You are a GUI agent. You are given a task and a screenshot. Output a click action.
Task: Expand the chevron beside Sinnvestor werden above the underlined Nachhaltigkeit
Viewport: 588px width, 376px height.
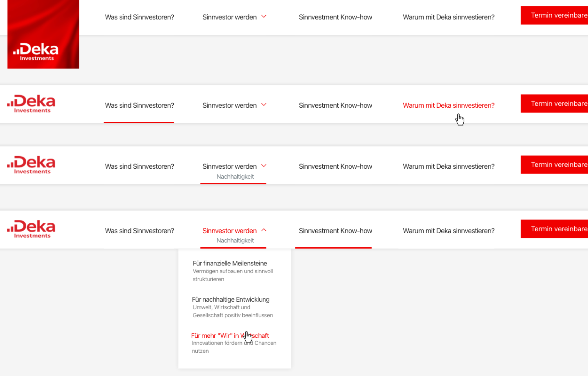(x=264, y=166)
